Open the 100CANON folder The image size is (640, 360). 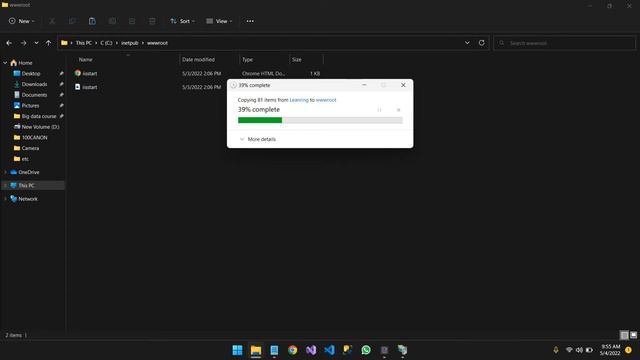pyautogui.click(x=34, y=138)
